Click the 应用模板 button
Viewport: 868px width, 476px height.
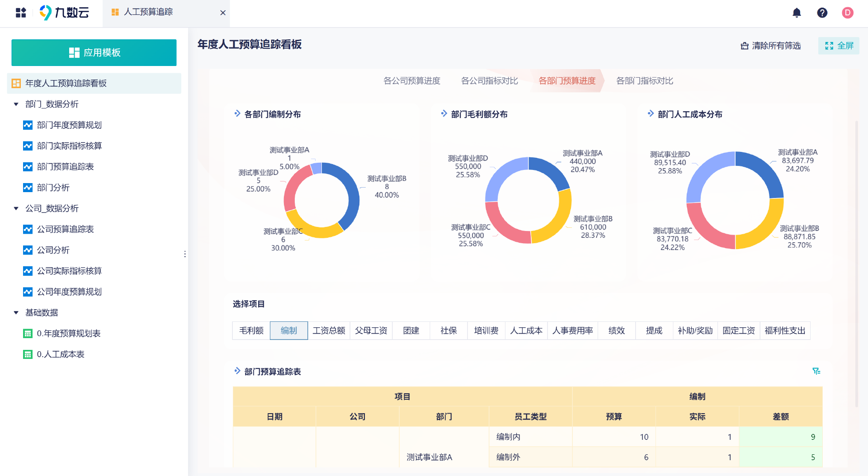point(94,52)
